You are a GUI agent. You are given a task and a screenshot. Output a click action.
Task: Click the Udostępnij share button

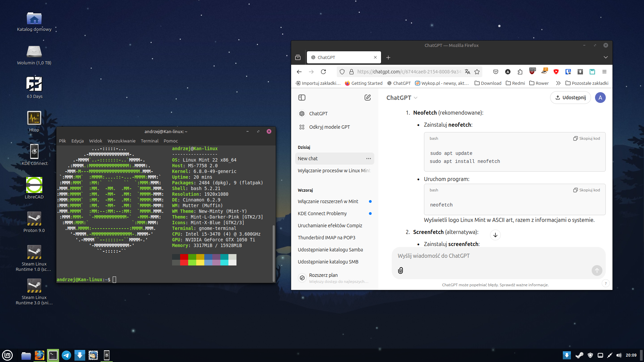570,98
